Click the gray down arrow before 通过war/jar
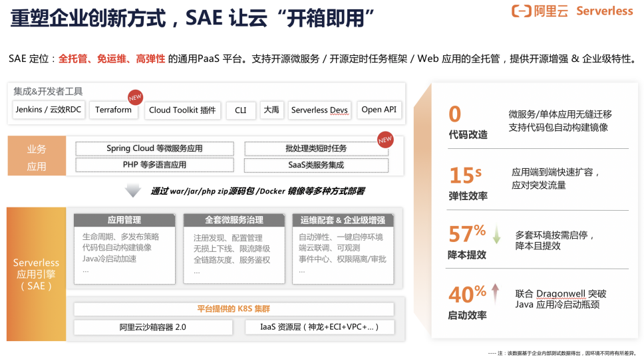 [133, 191]
